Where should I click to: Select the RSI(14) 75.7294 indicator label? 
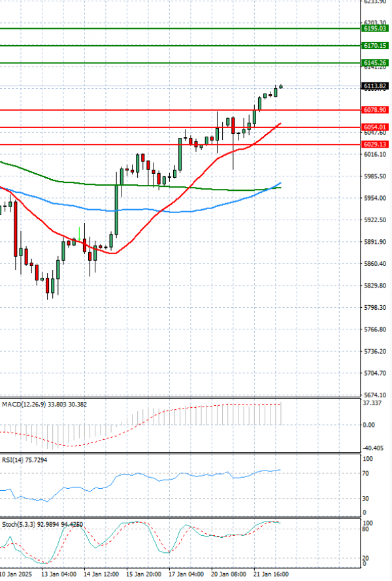point(24,460)
